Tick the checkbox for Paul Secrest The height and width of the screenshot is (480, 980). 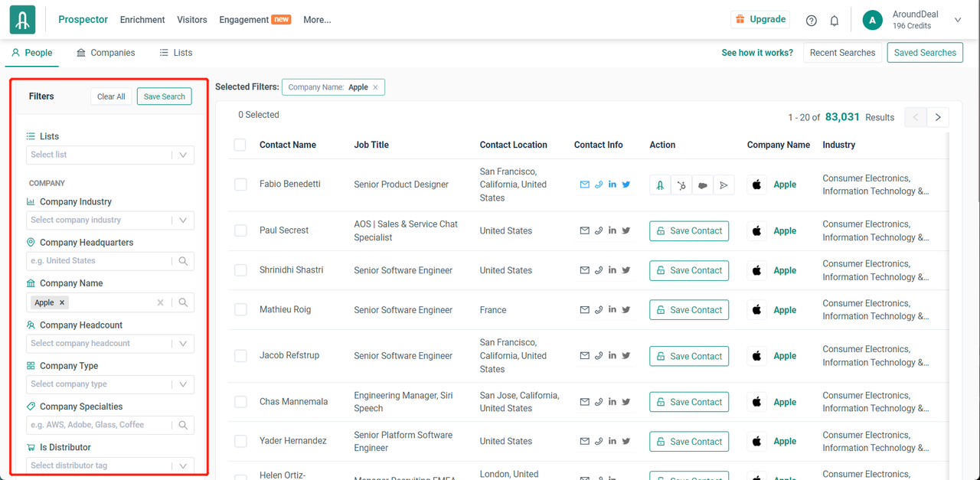tap(240, 230)
